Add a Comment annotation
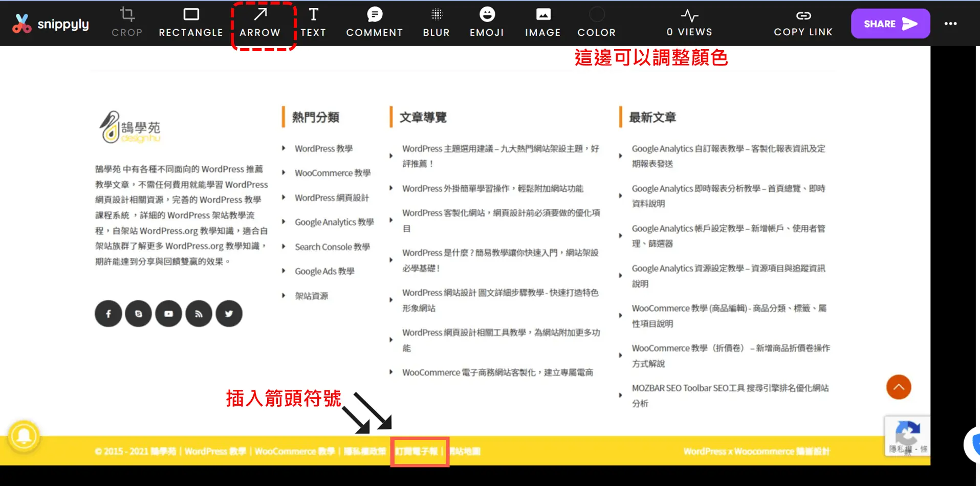This screenshot has height=486, width=980. click(375, 23)
